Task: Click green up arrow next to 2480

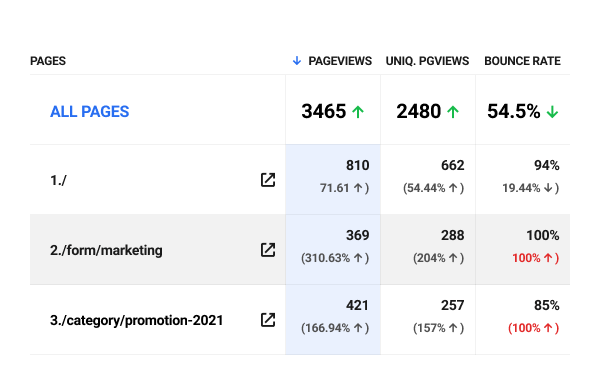Action: (453, 112)
